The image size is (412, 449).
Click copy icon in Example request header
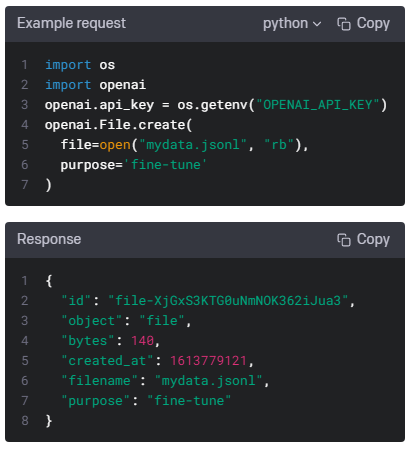(344, 24)
